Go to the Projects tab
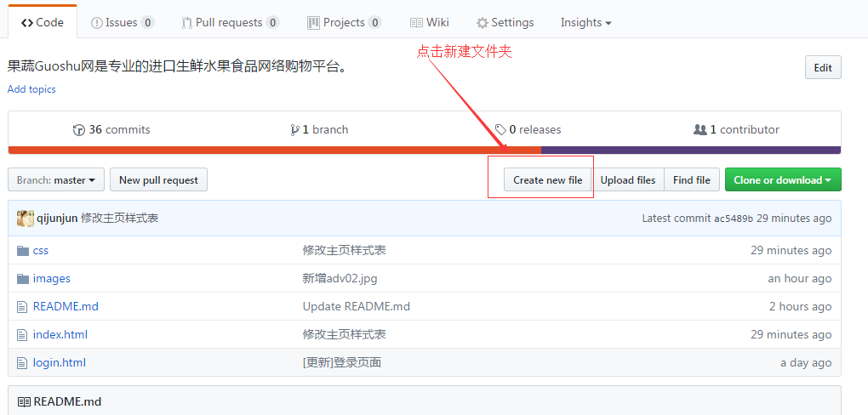868x415 pixels. 345,23
